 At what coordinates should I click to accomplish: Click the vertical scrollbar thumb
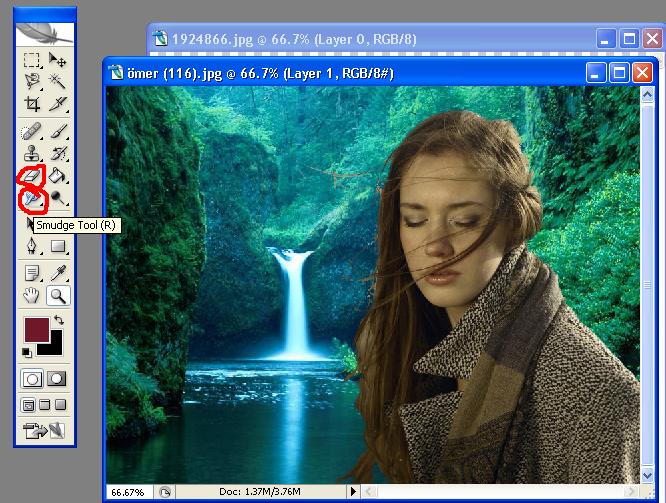click(x=647, y=285)
